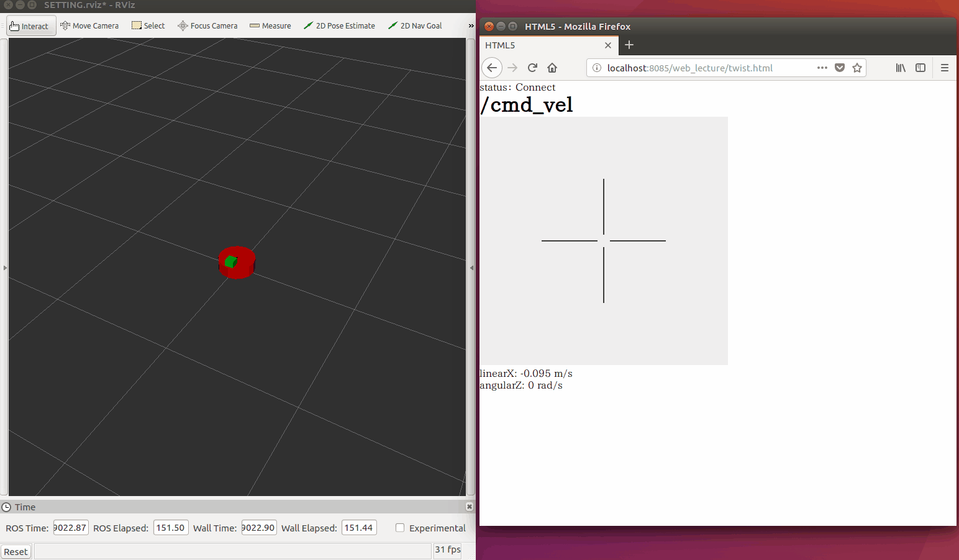Viewport: 959px width, 560px height.
Task: Maximize the Firefox window
Action: (512, 26)
